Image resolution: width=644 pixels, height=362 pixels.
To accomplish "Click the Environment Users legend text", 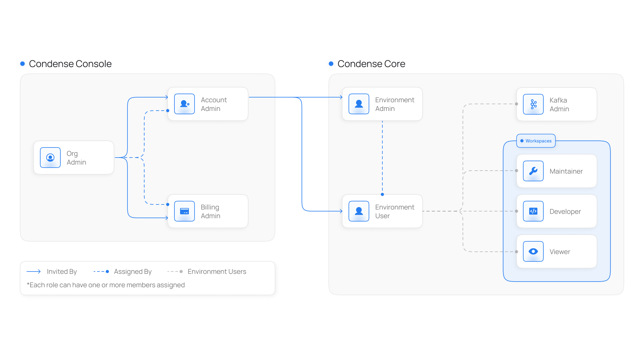I will coord(217,271).
